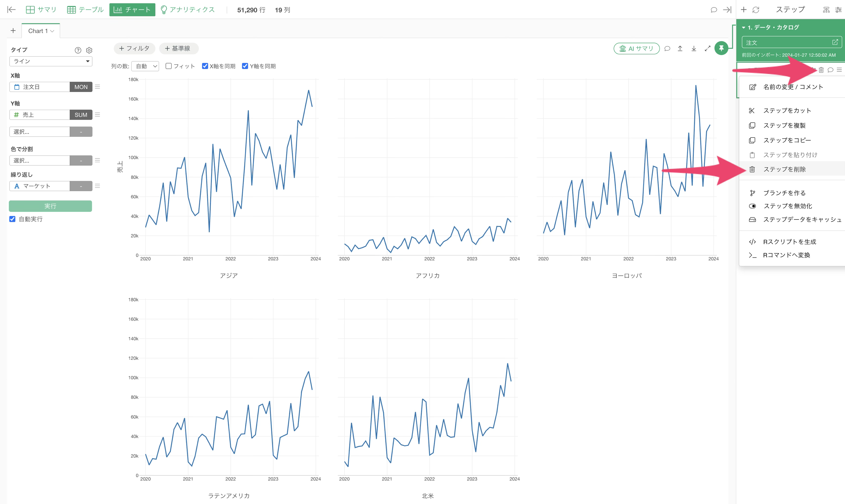
Task: Open 注文 data source external link icon
Action: [835, 42]
